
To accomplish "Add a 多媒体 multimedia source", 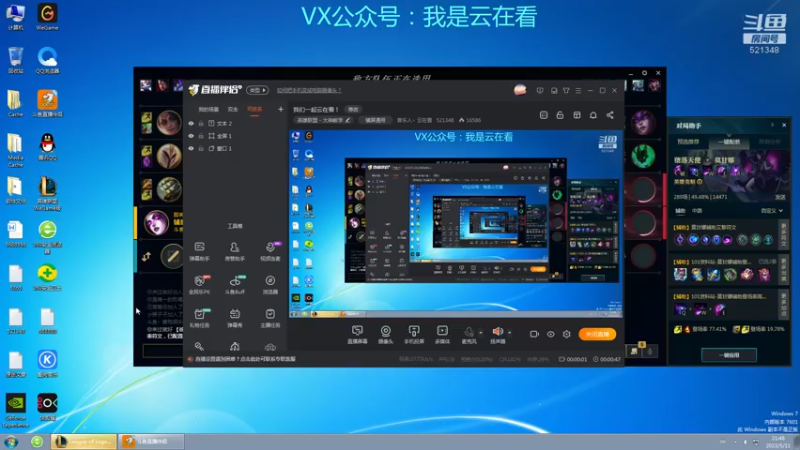I will (442, 335).
